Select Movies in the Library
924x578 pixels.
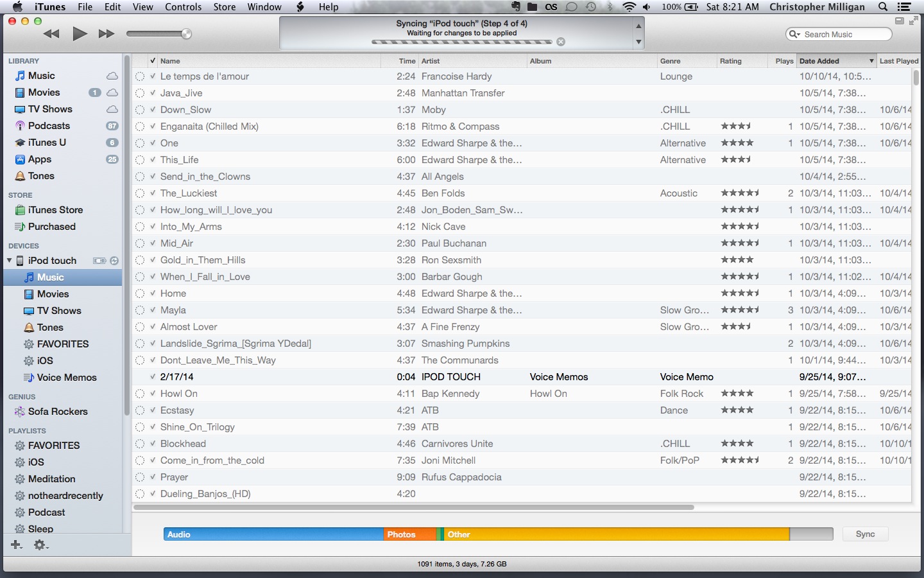coord(44,92)
